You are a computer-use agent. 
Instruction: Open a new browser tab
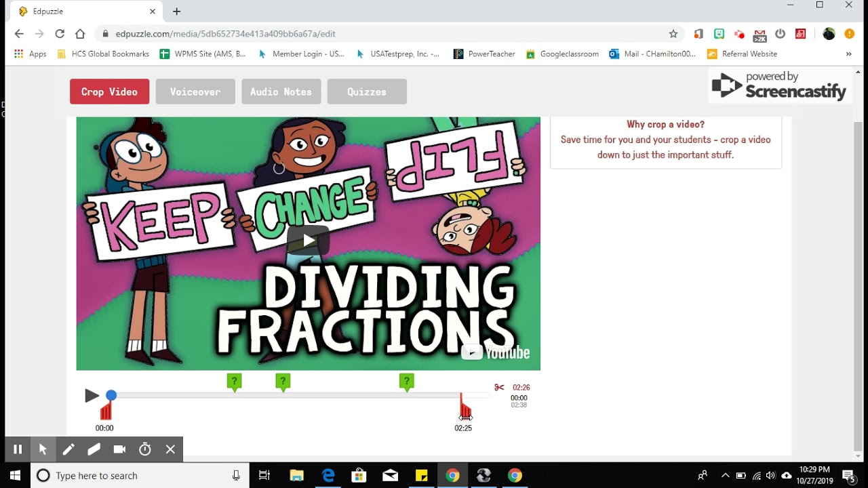click(176, 12)
